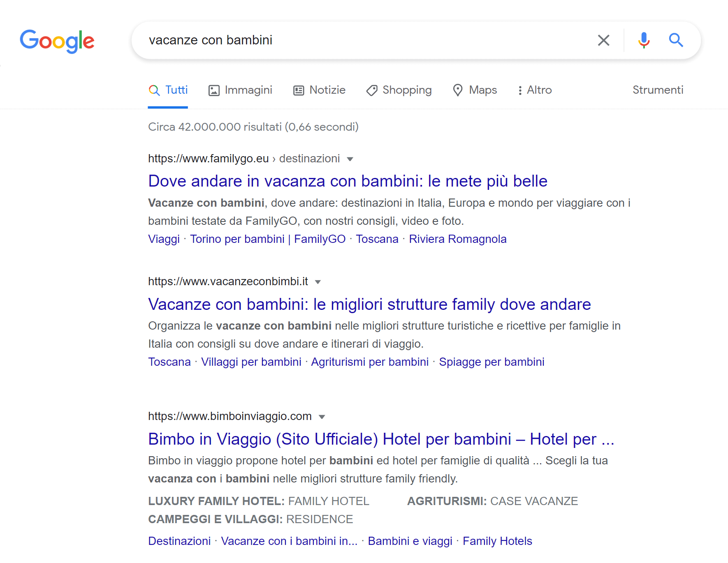Screen dimensions: 728x563
Task: Click the Family Hotels sitelink
Action: tap(497, 541)
